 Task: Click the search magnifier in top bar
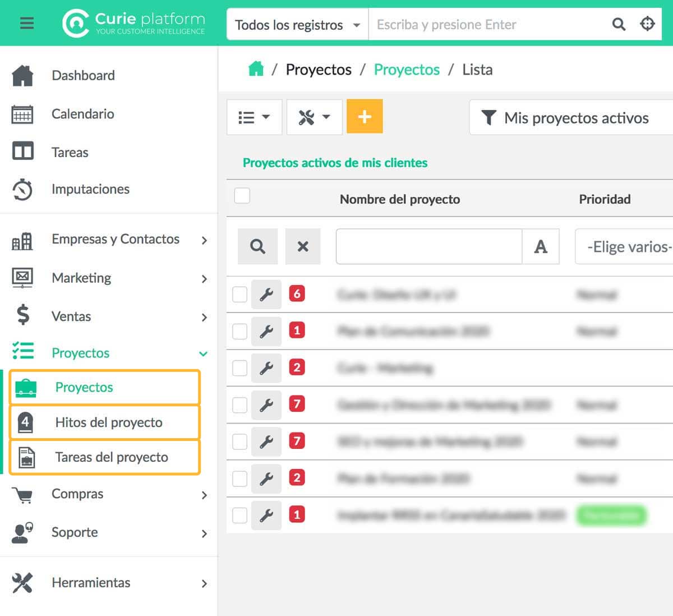[618, 24]
